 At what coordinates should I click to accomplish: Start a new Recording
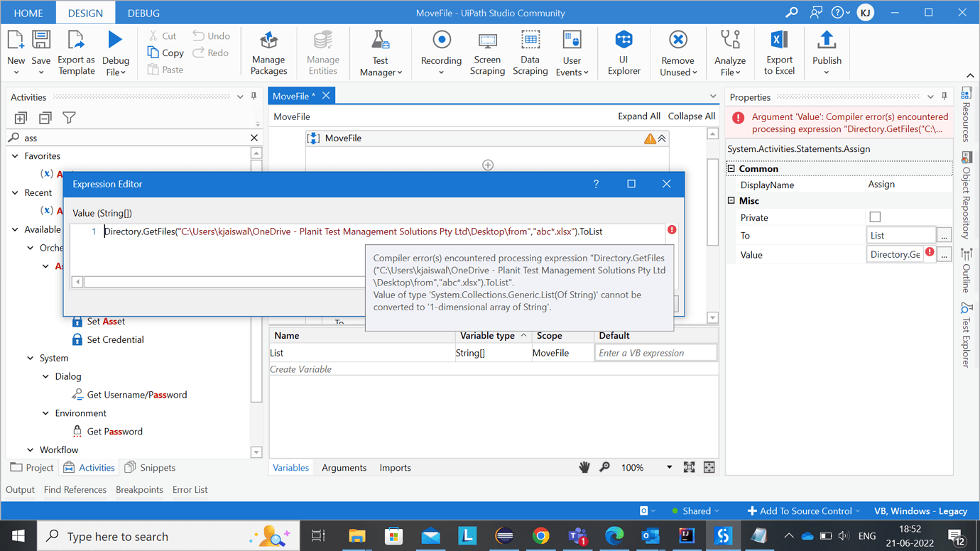click(441, 53)
